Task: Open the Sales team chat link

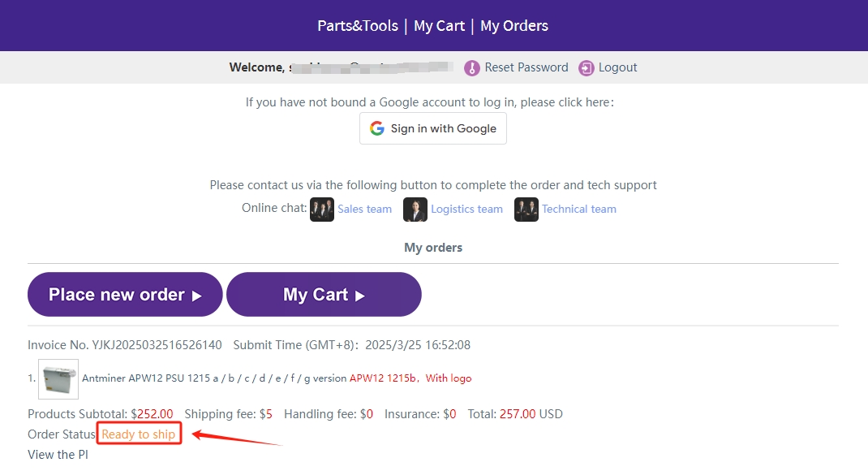Action: click(x=365, y=210)
